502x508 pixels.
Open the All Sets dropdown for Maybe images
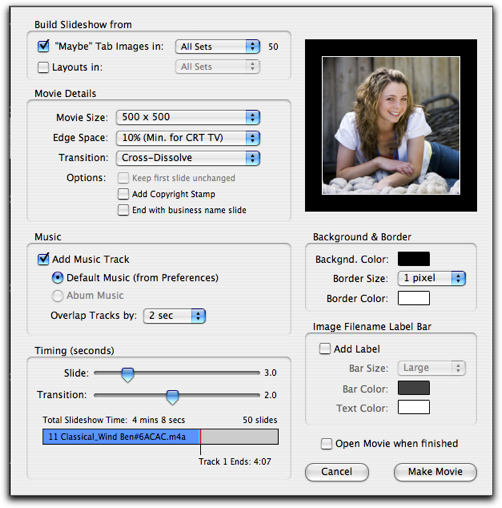point(217,47)
